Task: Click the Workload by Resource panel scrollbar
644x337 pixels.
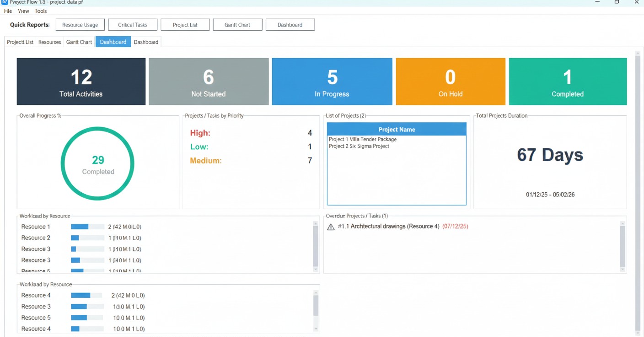Action: coord(315,245)
